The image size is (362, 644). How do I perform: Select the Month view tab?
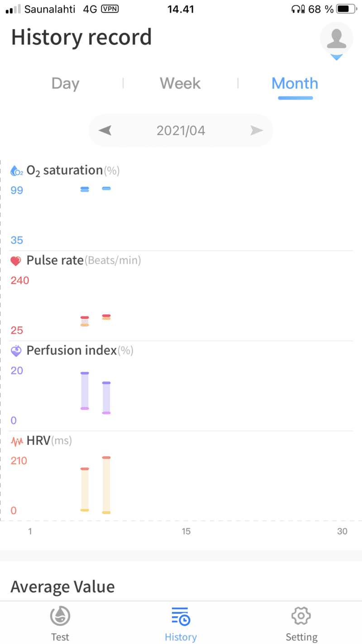click(x=295, y=83)
